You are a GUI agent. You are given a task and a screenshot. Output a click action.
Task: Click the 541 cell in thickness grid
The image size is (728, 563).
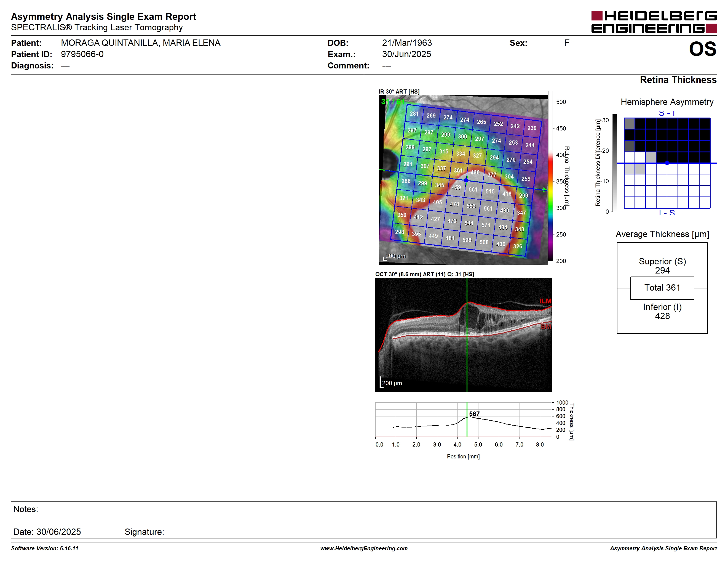click(x=469, y=223)
